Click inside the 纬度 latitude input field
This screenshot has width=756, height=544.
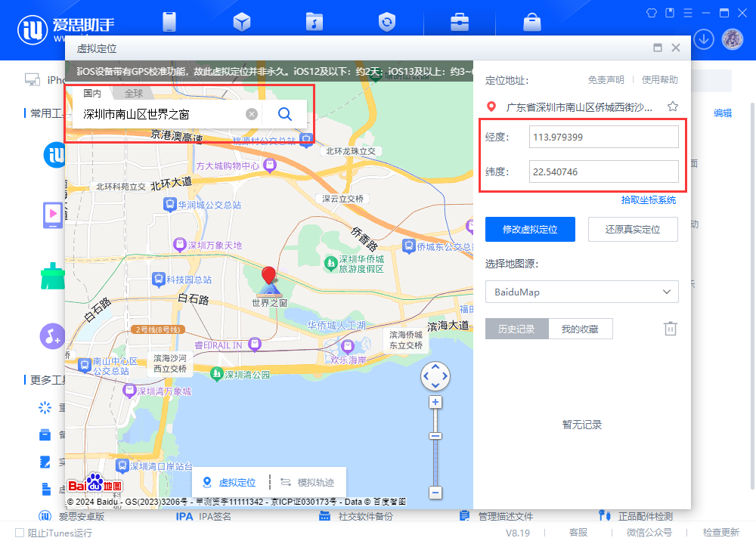point(603,172)
